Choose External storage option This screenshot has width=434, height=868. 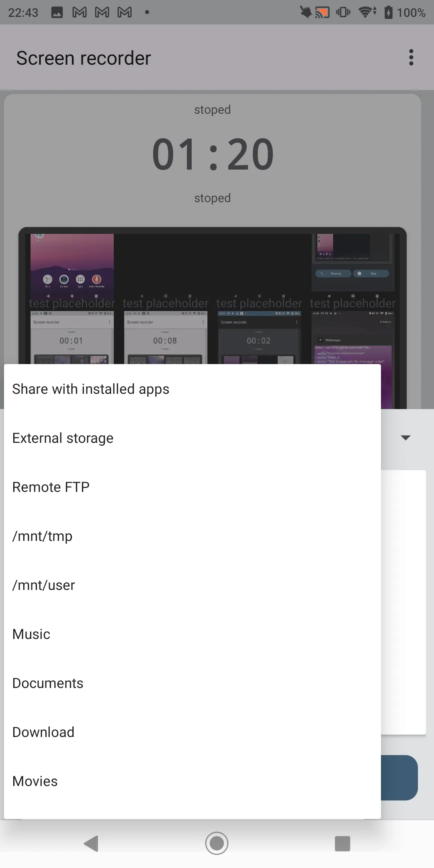pos(192,438)
